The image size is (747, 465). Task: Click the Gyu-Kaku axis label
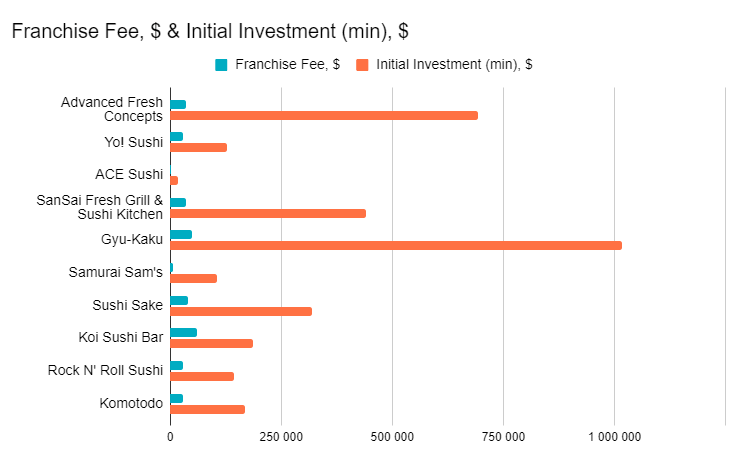click(132, 239)
